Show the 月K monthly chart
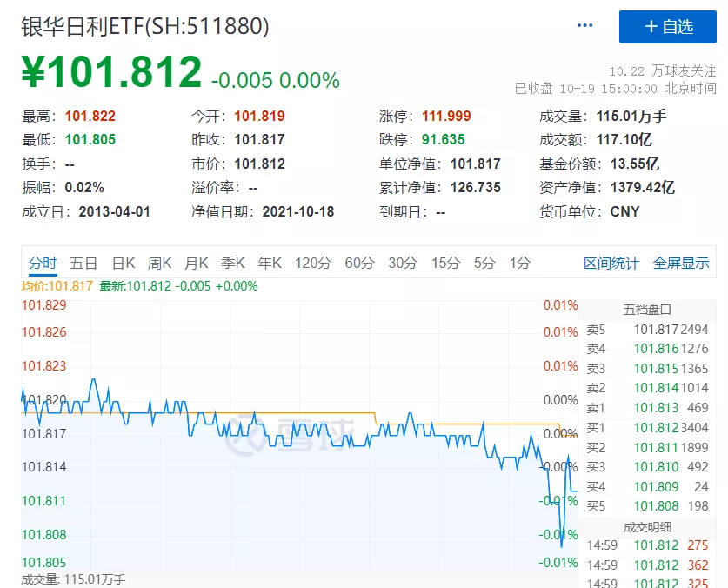This screenshot has width=728, height=588. 197,263
